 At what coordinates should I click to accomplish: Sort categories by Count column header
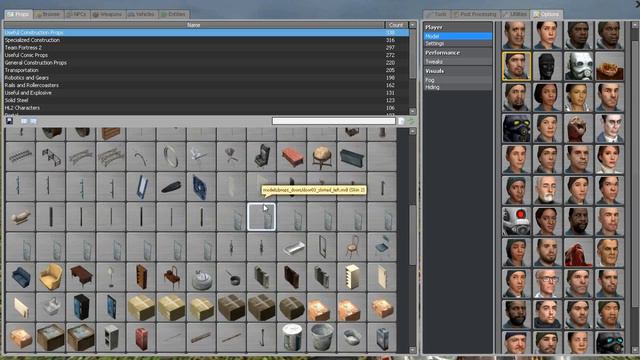396,25
